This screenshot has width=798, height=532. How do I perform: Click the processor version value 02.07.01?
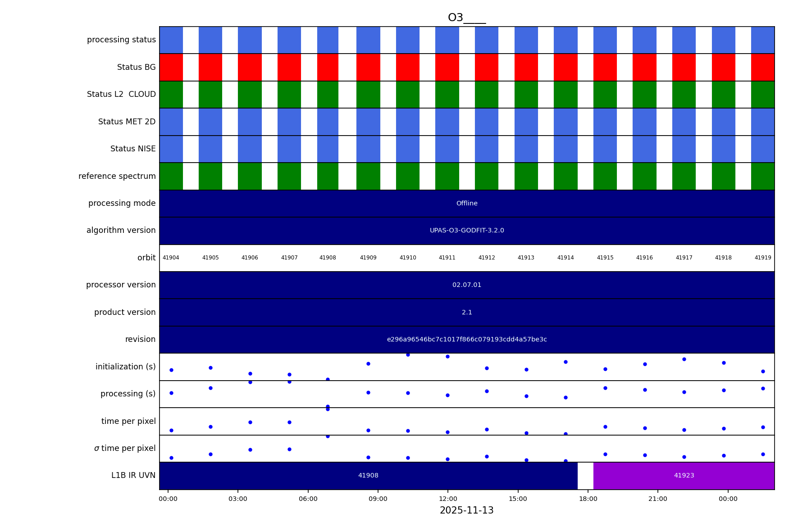(466, 285)
